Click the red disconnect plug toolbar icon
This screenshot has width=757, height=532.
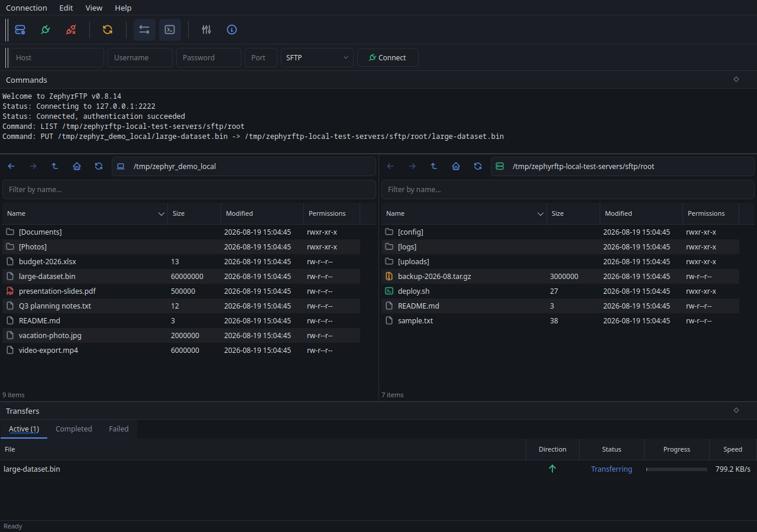pos(71,30)
